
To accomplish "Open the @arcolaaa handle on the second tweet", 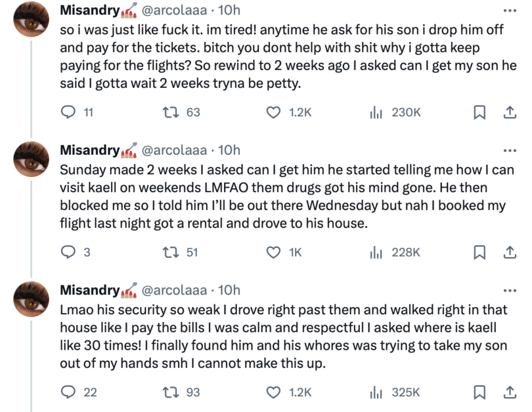I will click(174, 150).
